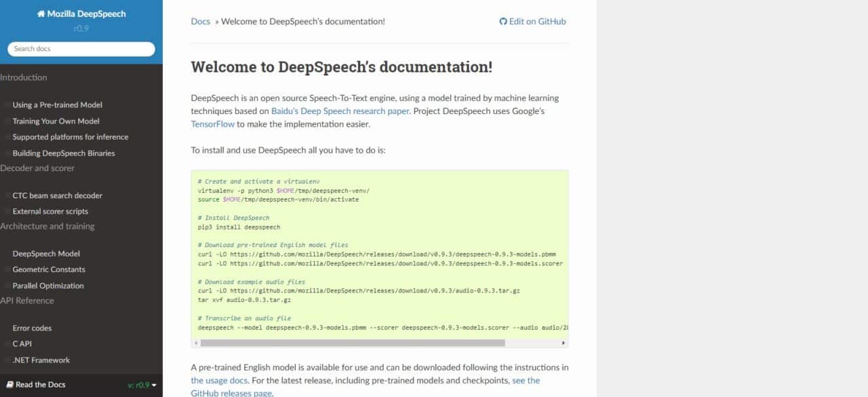868x397 pixels.
Task: Select External scorer scripts in sidebar
Action: point(51,212)
